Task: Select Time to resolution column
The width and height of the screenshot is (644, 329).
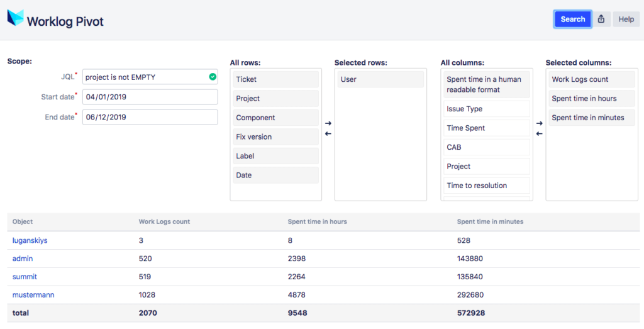Action: (x=487, y=186)
